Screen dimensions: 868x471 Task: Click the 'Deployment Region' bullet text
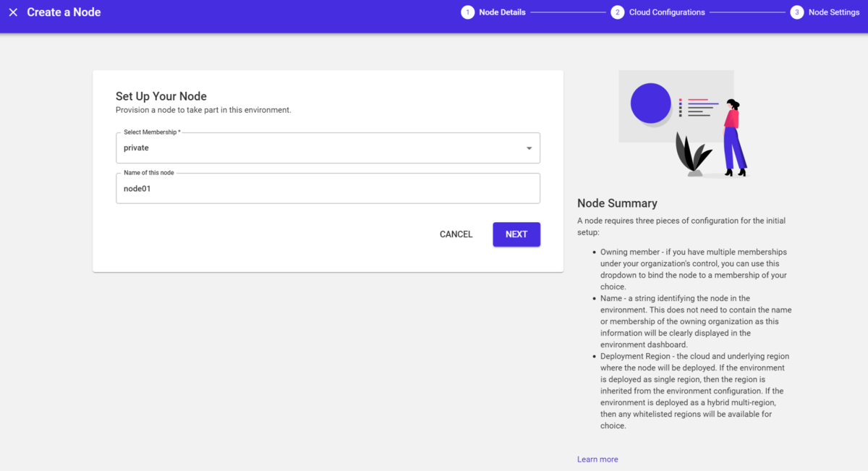[x=694, y=391]
